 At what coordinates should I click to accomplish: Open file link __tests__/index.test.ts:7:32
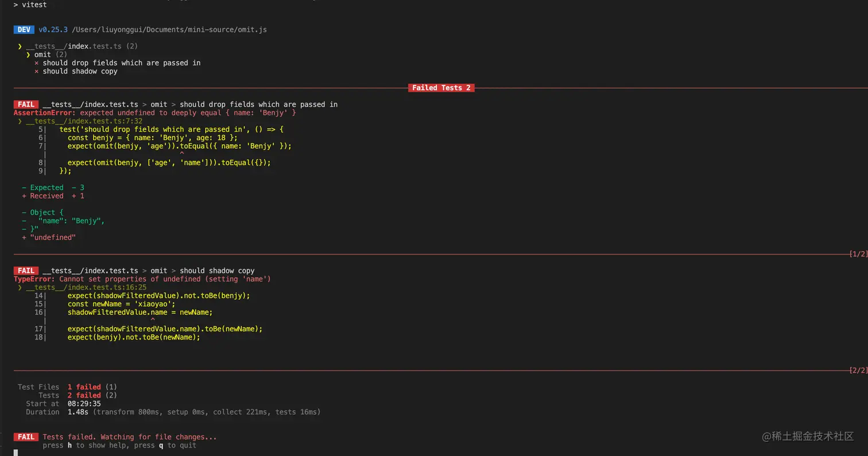click(x=84, y=121)
